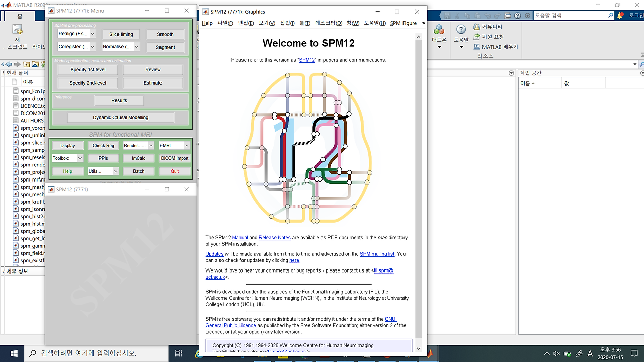Click the small help icon in quick access bar
This screenshot has width=644, height=362.
tap(518, 16)
